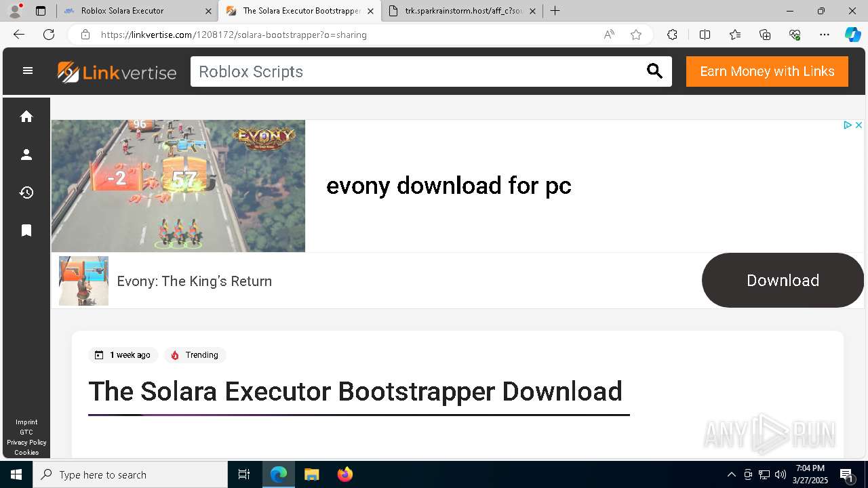The image size is (868, 488).
Task: Open the Linkvertise hamburger menu
Action: click(28, 70)
